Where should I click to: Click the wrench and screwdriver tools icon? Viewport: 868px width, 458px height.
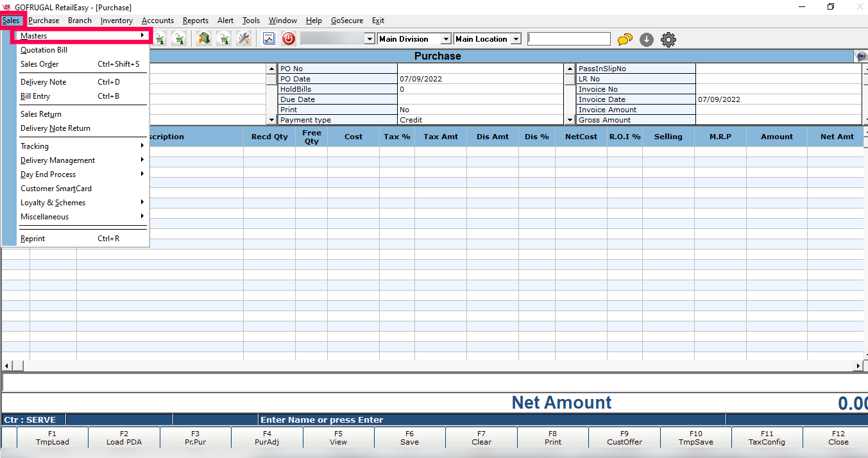(x=244, y=39)
